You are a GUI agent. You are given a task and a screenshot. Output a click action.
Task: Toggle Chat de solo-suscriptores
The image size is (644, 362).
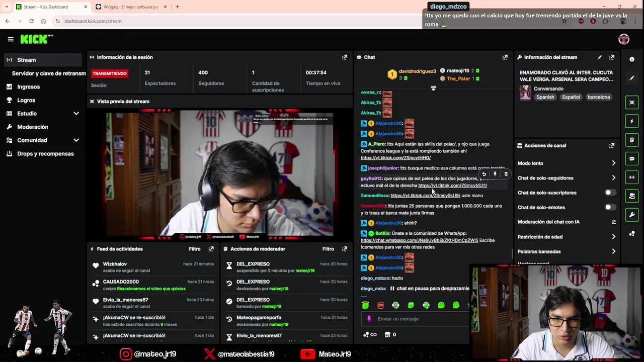[x=609, y=193]
